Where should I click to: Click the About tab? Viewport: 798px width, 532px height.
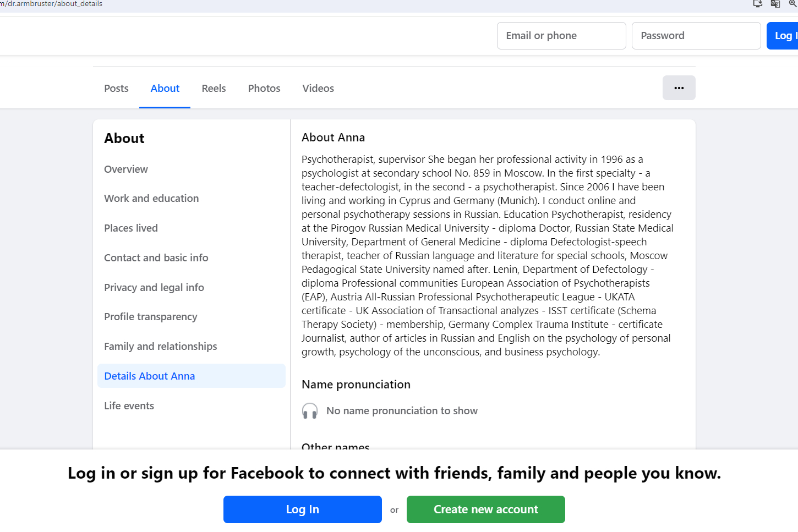pyautogui.click(x=165, y=89)
